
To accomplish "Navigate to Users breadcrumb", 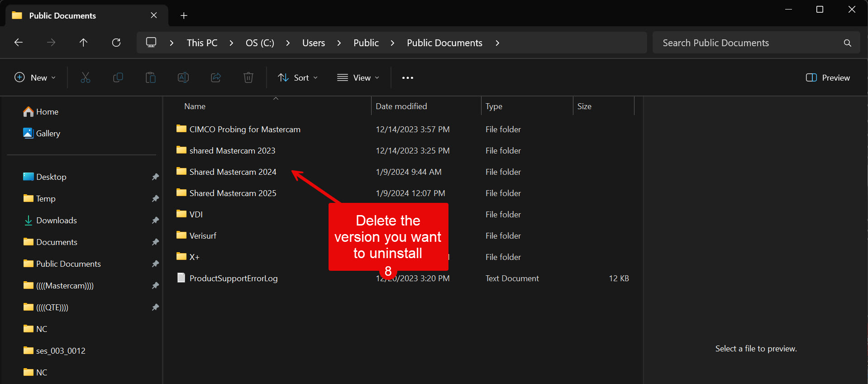I will pyautogui.click(x=314, y=43).
